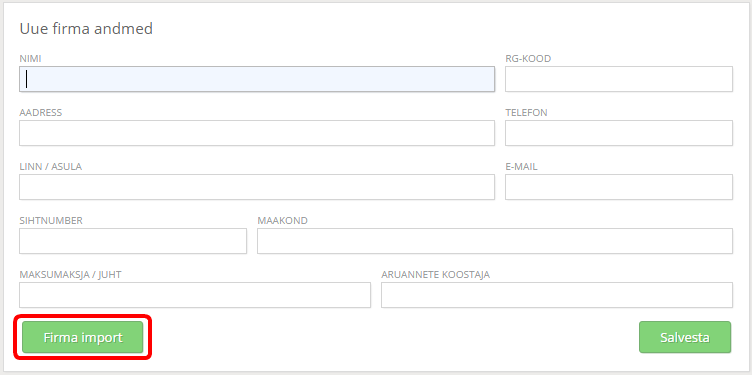The image size is (752, 375).
Task: Click into the AADRESS field
Action: click(x=257, y=133)
